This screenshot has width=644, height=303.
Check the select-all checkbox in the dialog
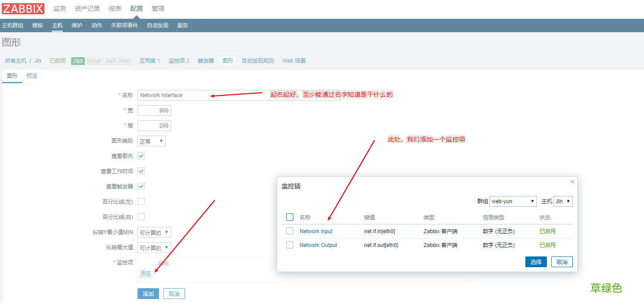(289, 217)
